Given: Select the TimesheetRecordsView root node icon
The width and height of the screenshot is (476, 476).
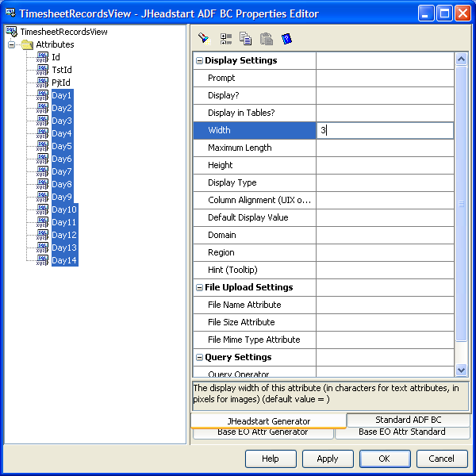Looking at the screenshot, I should (11, 31).
